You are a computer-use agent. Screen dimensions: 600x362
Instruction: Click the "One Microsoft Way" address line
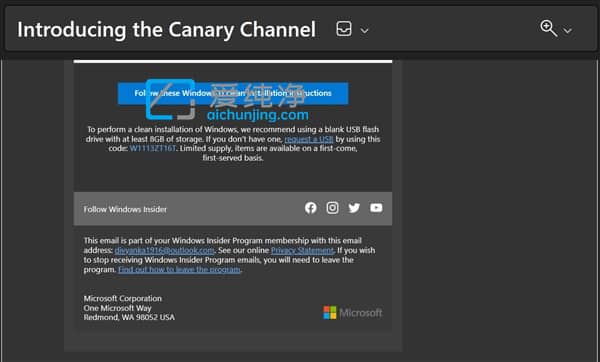point(117,308)
